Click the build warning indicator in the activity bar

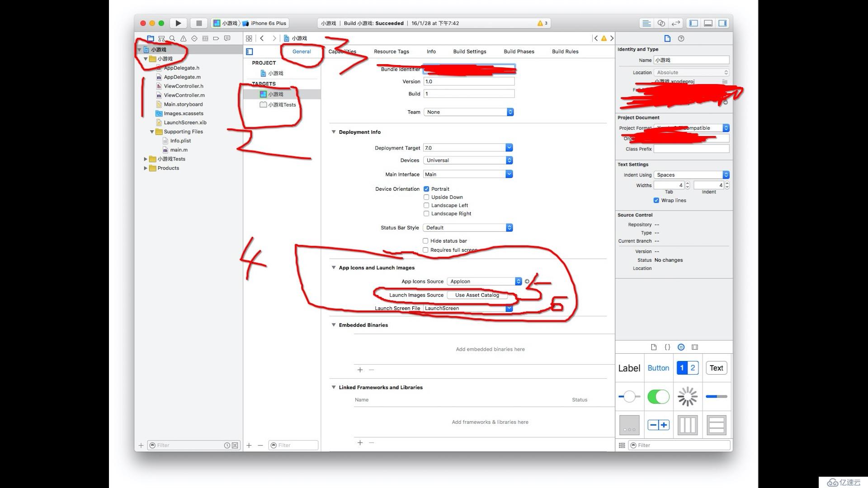tap(542, 23)
